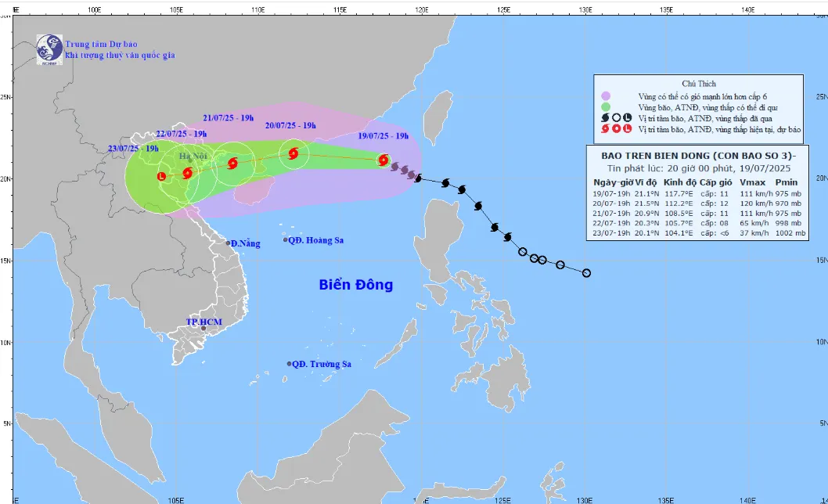Screen dimensions: 828x504
Task: Select the red storm symbol under 21/07/25 - 19h
Action: (232, 164)
